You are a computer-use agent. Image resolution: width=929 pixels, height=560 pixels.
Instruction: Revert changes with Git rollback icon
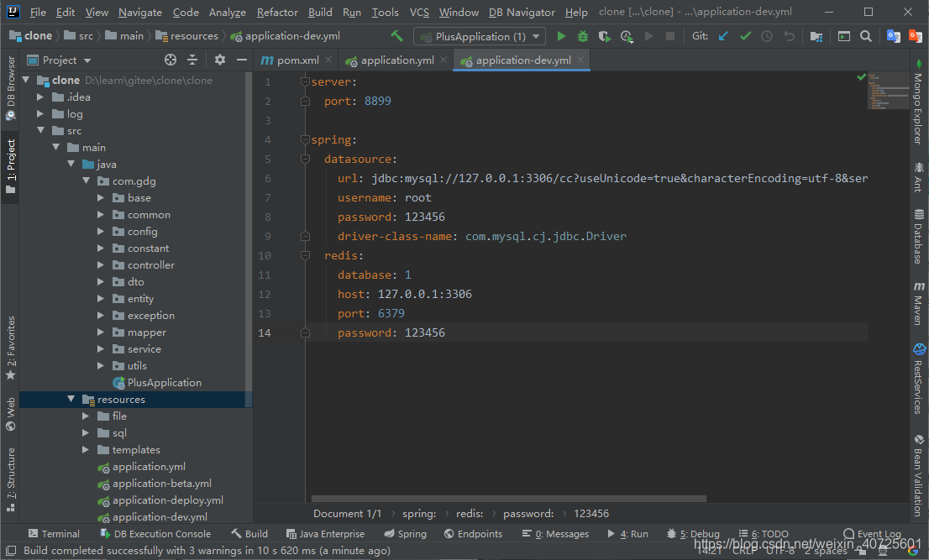point(789,36)
